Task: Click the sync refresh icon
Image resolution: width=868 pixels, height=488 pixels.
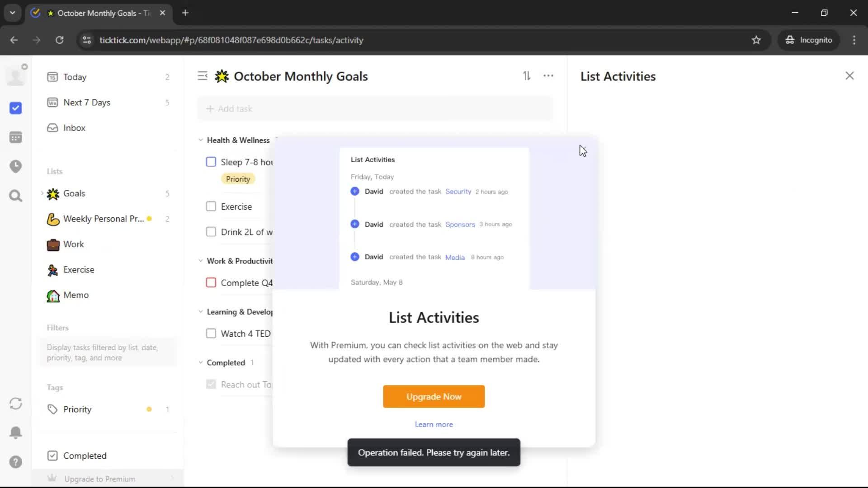Action: click(x=15, y=404)
